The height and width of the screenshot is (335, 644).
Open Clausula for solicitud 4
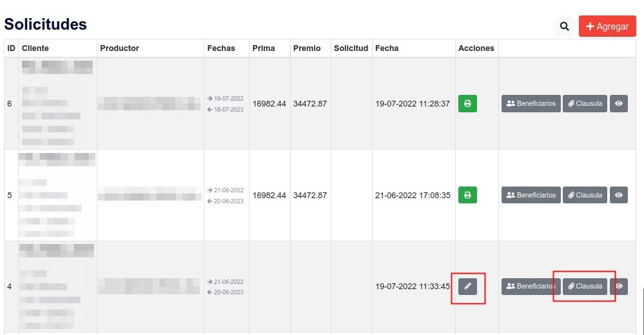(585, 286)
